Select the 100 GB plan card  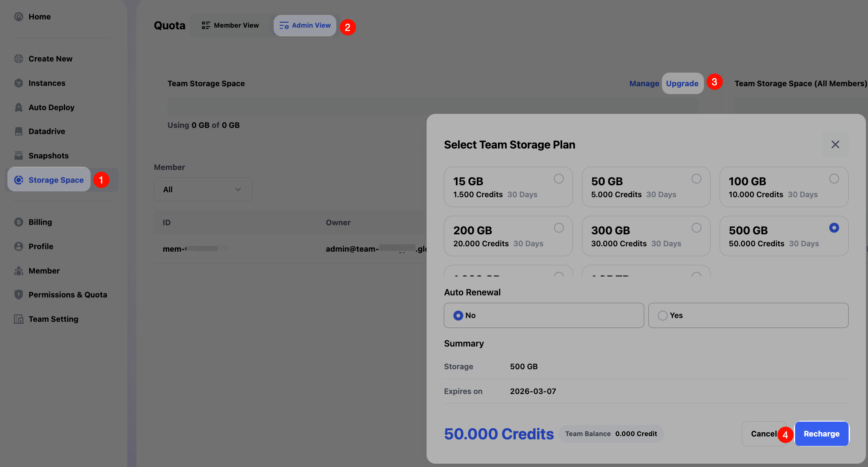(783, 187)
